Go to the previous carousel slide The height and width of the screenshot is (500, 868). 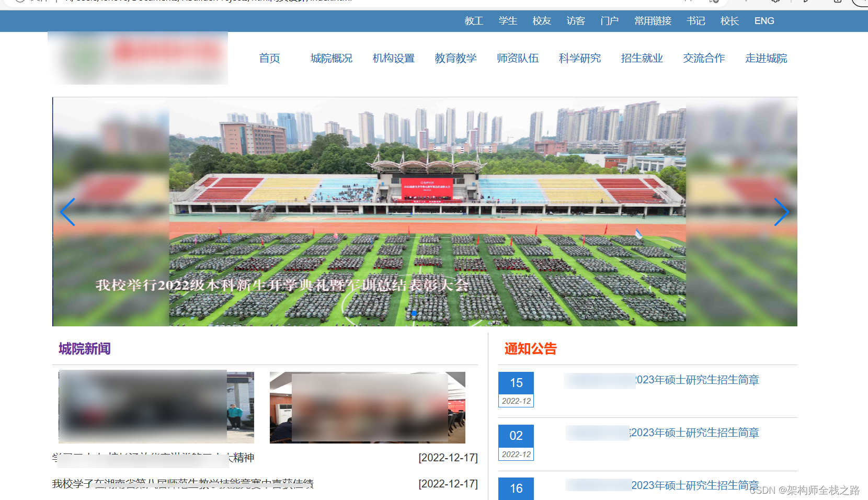click(67, 212)
